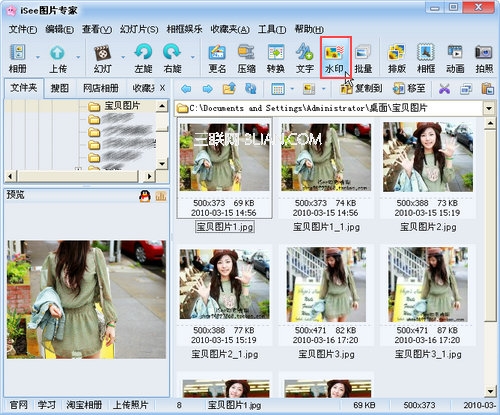Viewport: 500px width, 415px height.
Task: Open the 收藏夹(A) menu
Action: pos(230,29)
